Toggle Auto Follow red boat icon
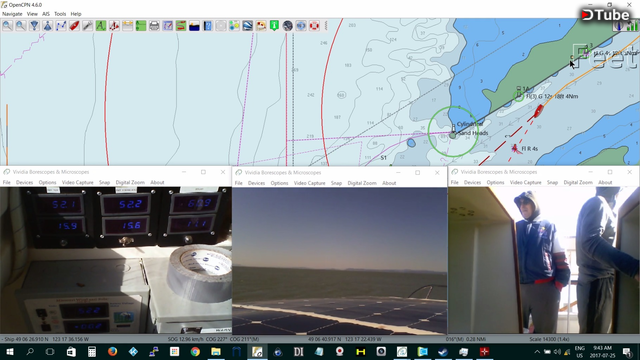The width and height of the screenshot is (640, 360). click(x=74, y=26)
